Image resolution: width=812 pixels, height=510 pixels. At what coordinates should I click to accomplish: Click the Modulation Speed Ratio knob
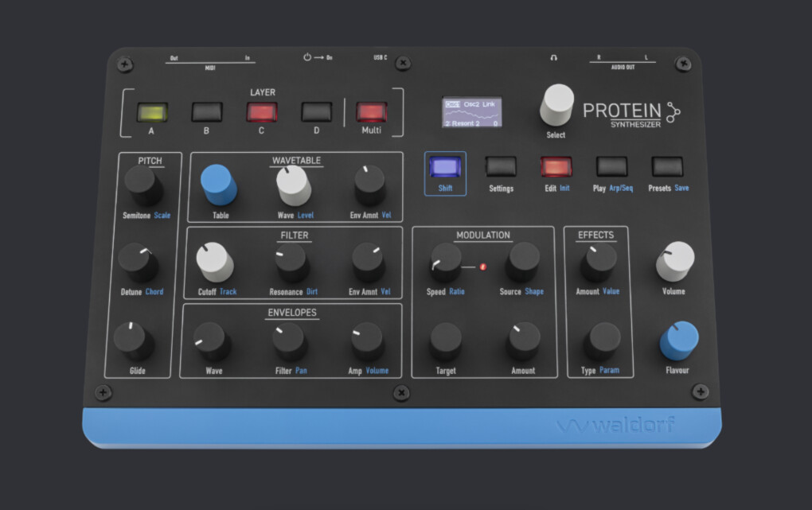point(445,263)
